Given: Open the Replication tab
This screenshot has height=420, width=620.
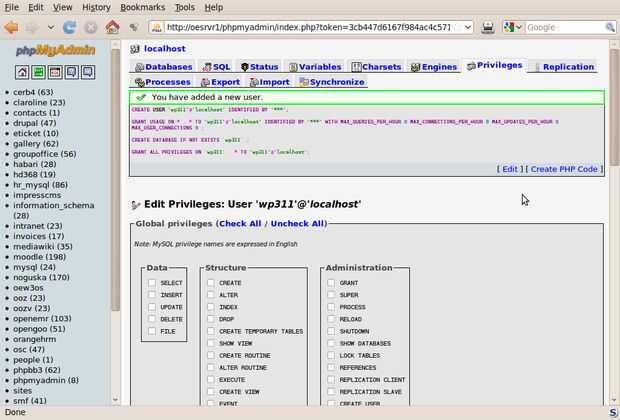Looking at the screenshot, I should tap(564, 67).
